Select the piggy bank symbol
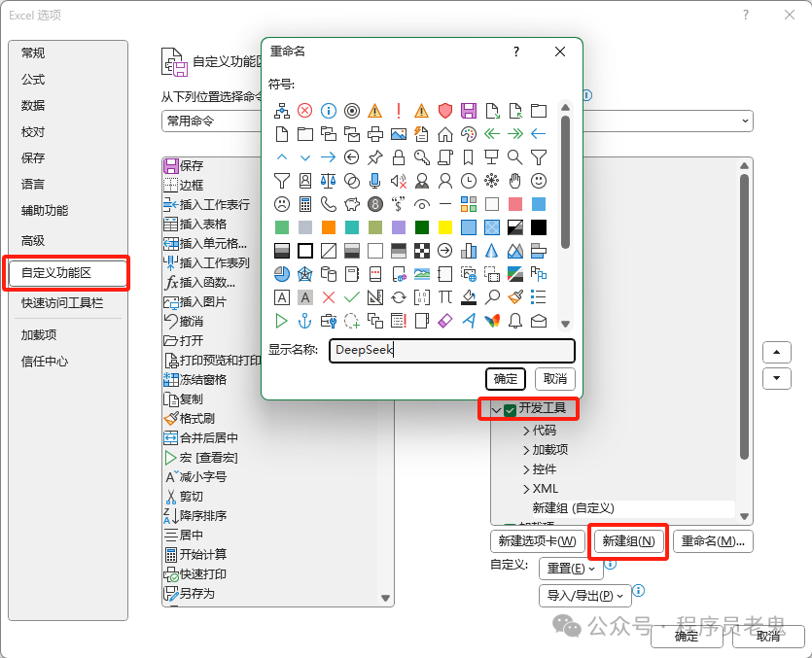 click(352, 204)
